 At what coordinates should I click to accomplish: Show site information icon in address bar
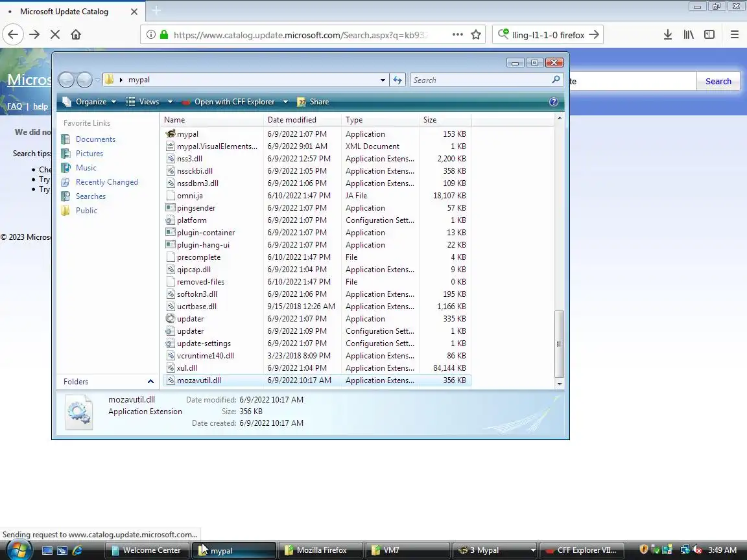150,34
